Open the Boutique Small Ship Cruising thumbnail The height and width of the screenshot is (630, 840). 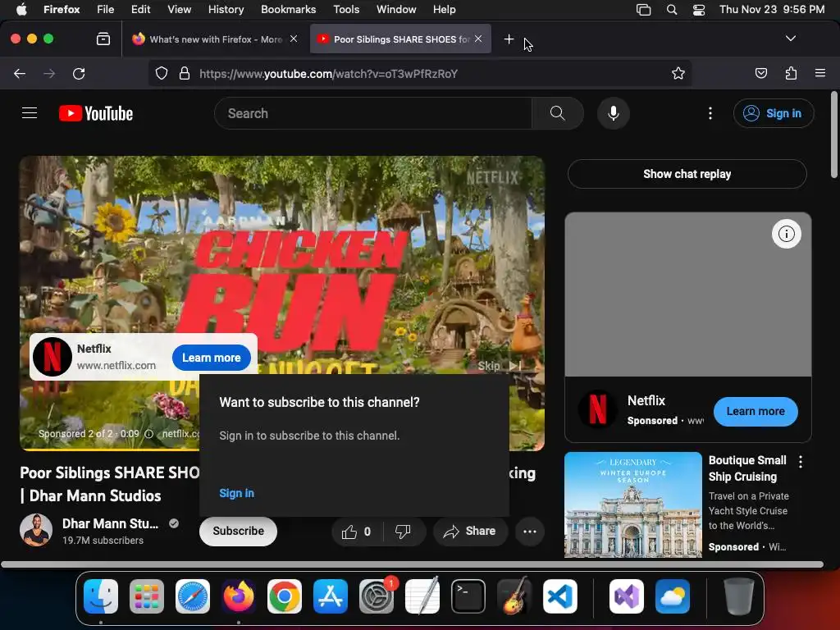pyautogui.click(x=632, y=505)
